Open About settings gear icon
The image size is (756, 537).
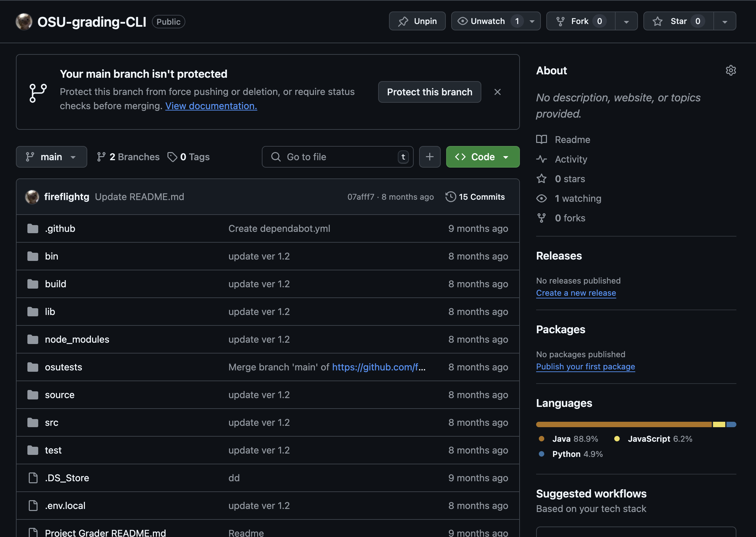click(x=731, y=70)
